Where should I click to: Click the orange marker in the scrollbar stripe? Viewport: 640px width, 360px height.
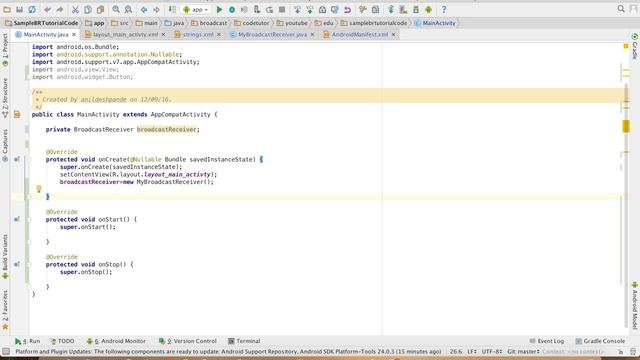tap(626, 126)
